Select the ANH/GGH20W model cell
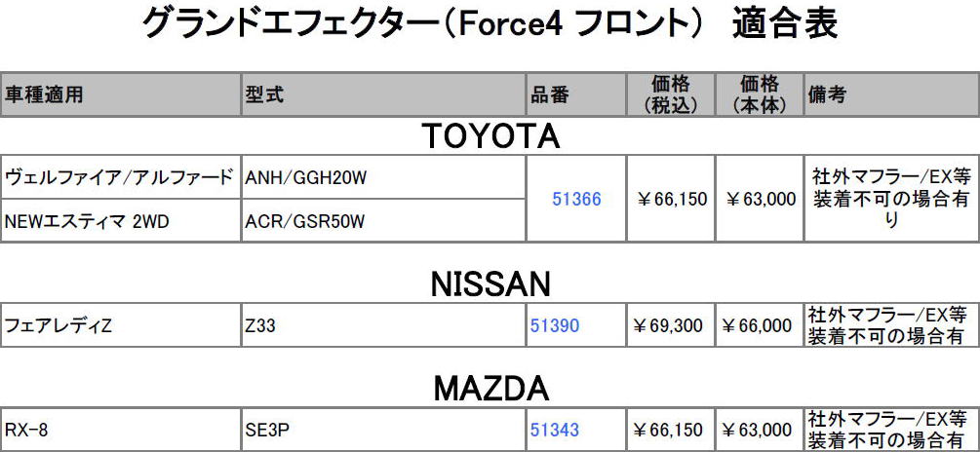 (x=383, y=177)
